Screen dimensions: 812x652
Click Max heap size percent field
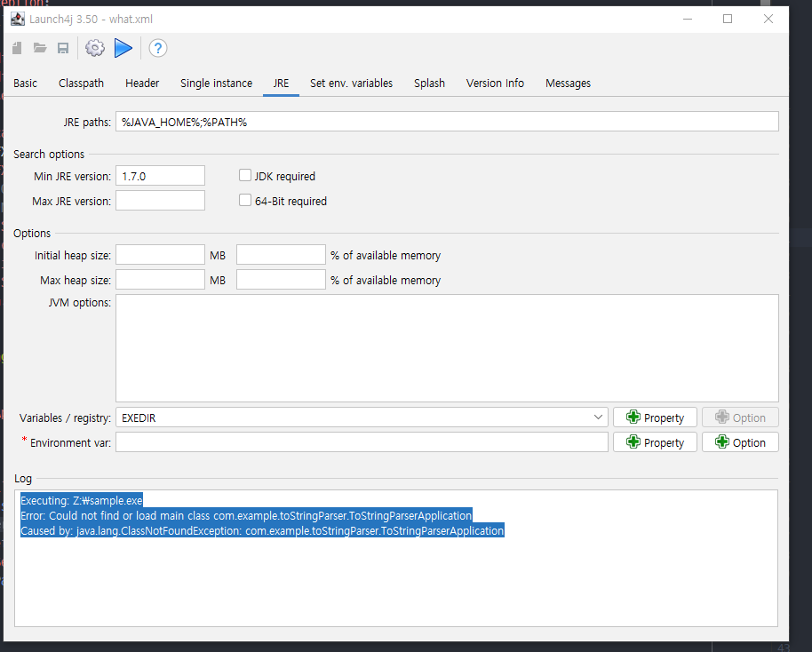coord(281,280)
